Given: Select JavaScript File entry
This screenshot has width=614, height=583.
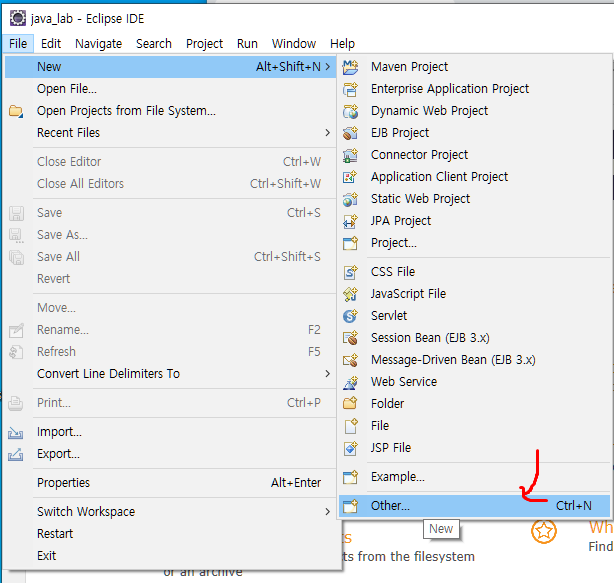Looking at the screenshot, I should coord(475,294).
